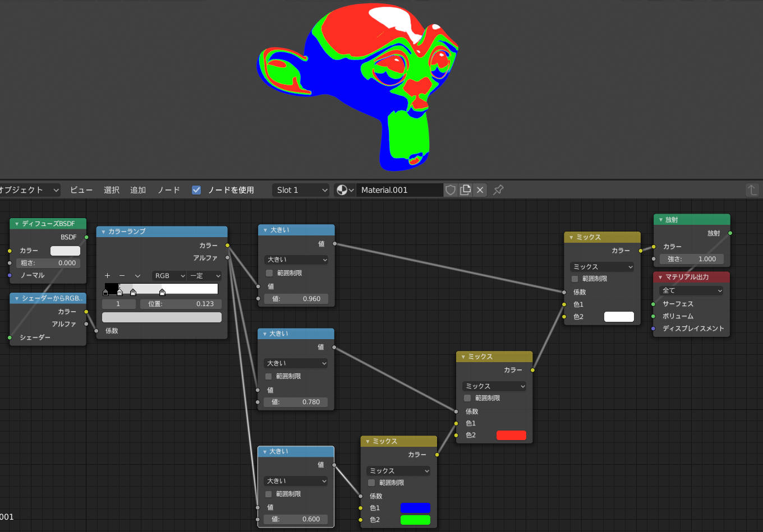Open the 一定 interpolation dropdown
Image resolution: width=763 pixels, height=532 pixels.
204,276
